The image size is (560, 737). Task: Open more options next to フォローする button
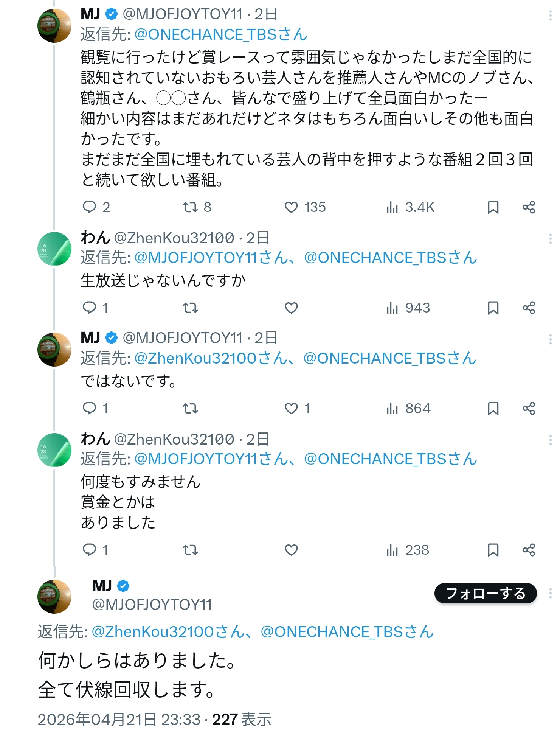[x=550, y=593]
